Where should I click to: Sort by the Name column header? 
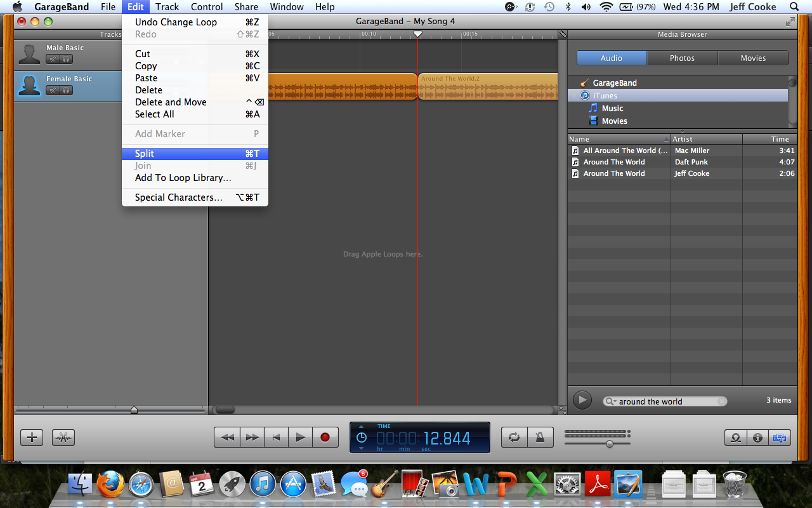[x=619, y=139]
